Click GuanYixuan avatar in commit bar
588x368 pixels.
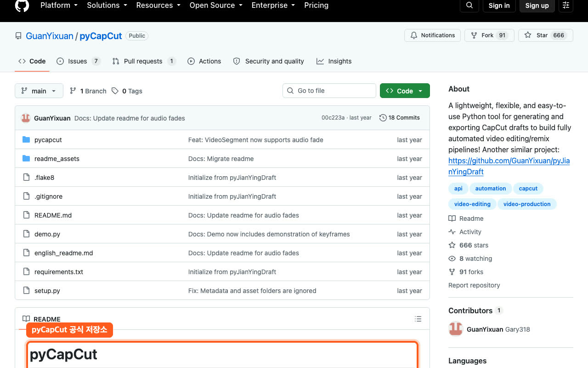pos(26,118)
